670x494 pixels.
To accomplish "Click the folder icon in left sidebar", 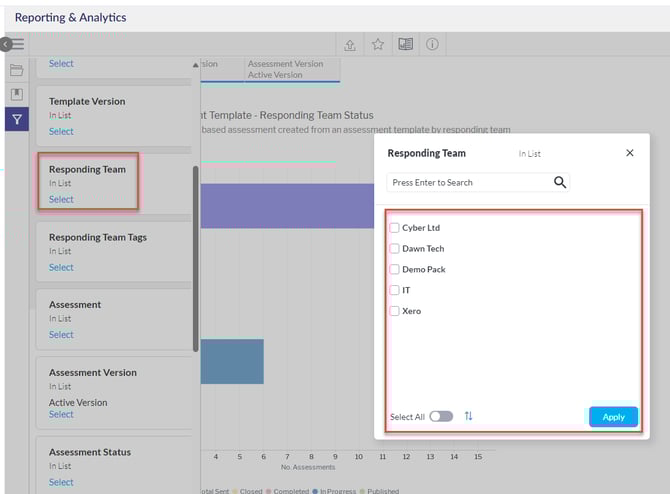I will 16,70.
